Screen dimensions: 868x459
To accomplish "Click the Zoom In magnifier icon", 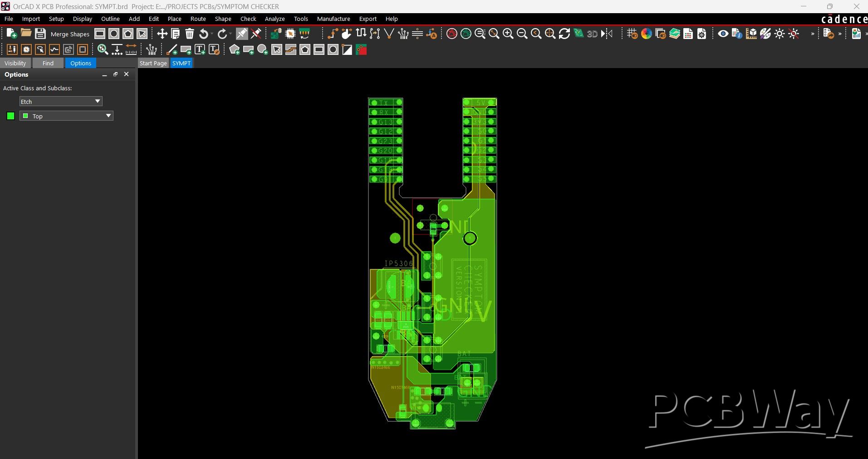I will (508, 34).
